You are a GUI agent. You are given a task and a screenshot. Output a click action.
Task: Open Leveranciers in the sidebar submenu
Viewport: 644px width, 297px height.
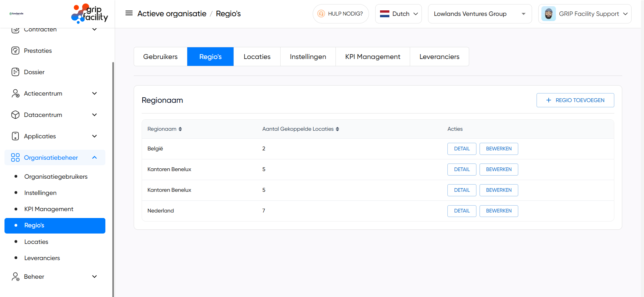point(42,258)
